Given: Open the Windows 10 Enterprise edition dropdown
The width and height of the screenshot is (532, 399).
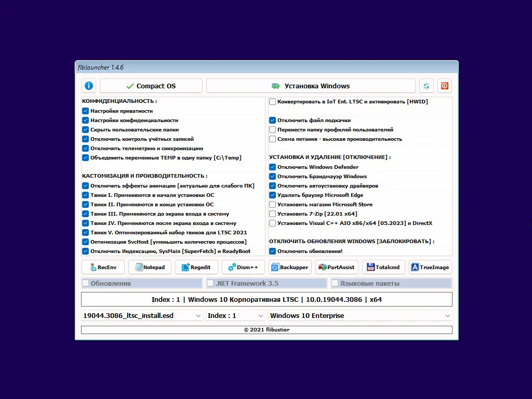Looking at the screenshot, I should (360, 315).
